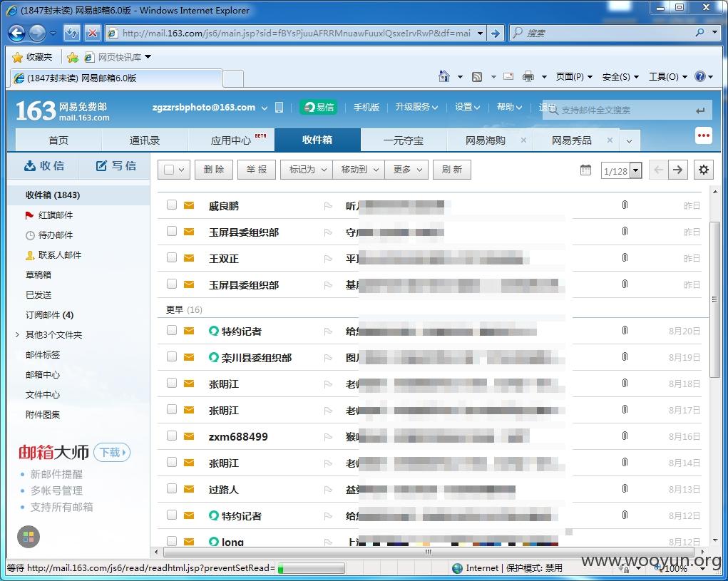Screen dimensions: 728x581
Task: Open the mail list settings gear
Action: click(704, 170)
